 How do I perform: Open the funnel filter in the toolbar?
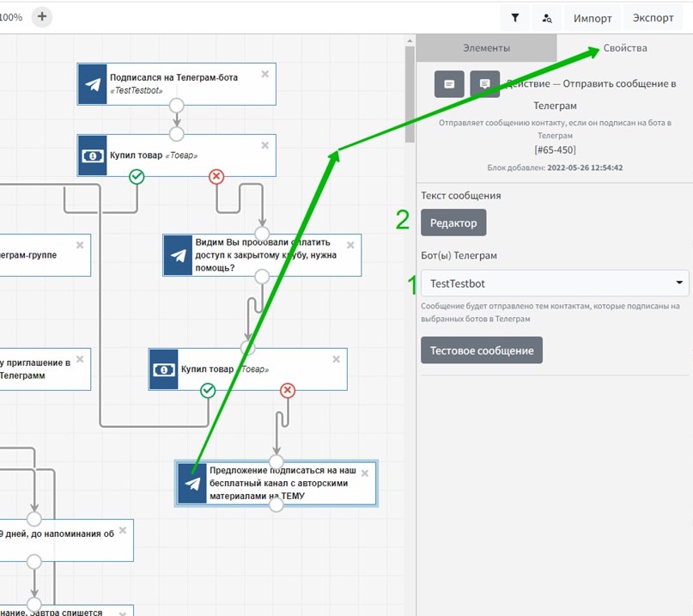[514, 18]
